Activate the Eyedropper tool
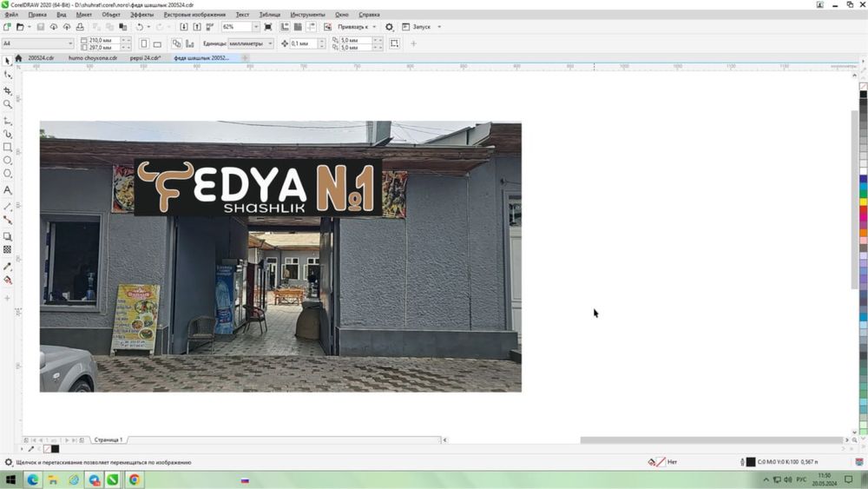The height and width of the screenshot is (489, 868). [8, 267]
